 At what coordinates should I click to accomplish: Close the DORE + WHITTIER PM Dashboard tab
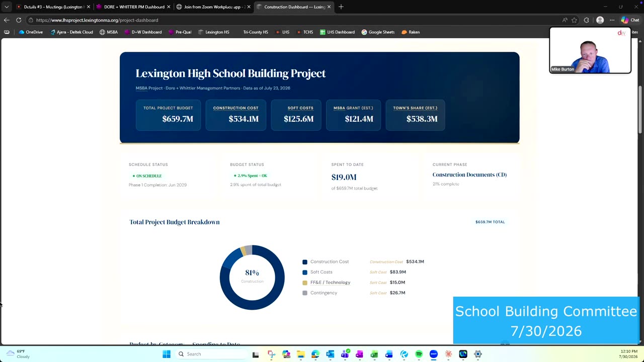pos(169,7)
